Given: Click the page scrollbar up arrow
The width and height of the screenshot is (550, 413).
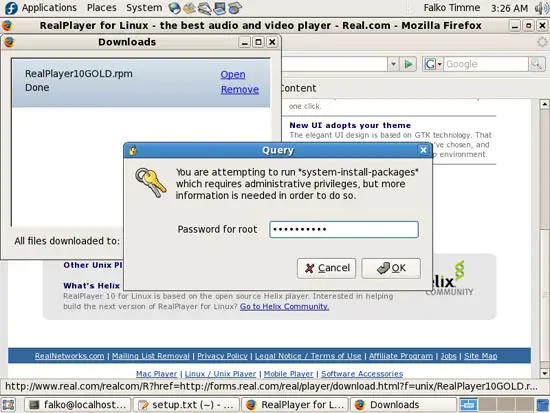Looking at the screenshot, I should click(544, 104).
